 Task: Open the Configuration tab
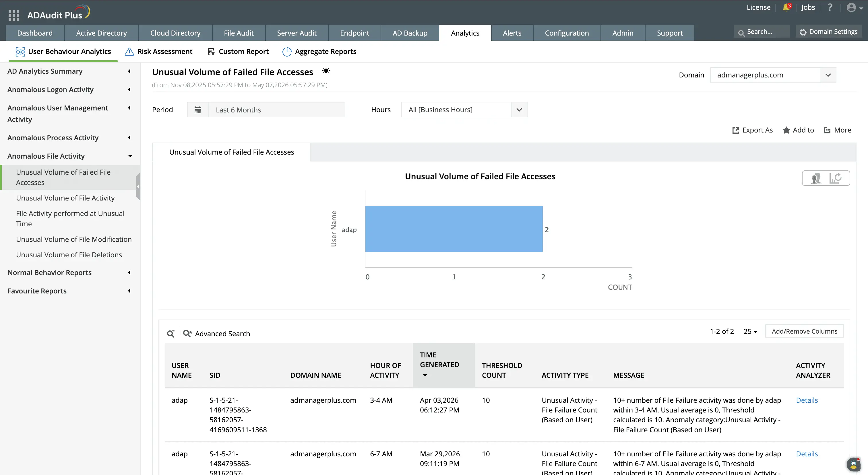567,33
